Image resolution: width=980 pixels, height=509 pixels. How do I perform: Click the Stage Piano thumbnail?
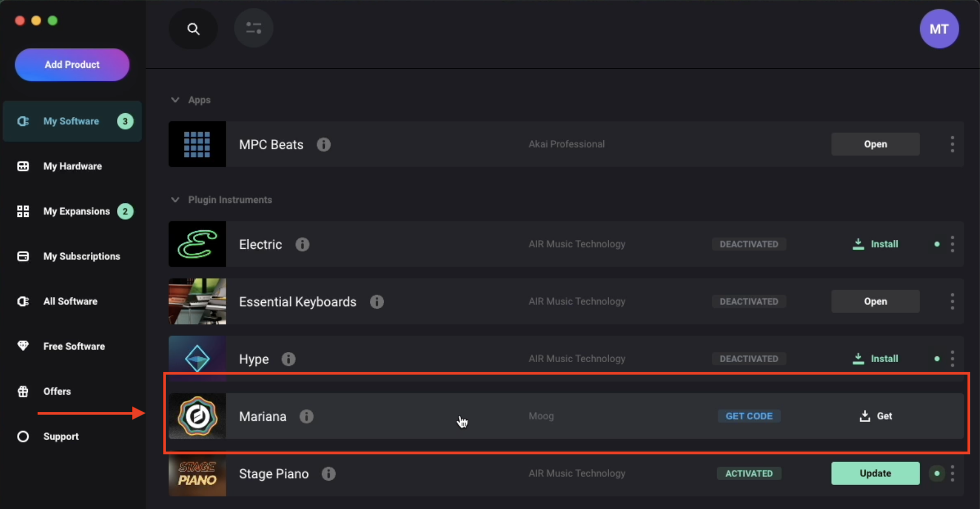click(x=197, y=474)
